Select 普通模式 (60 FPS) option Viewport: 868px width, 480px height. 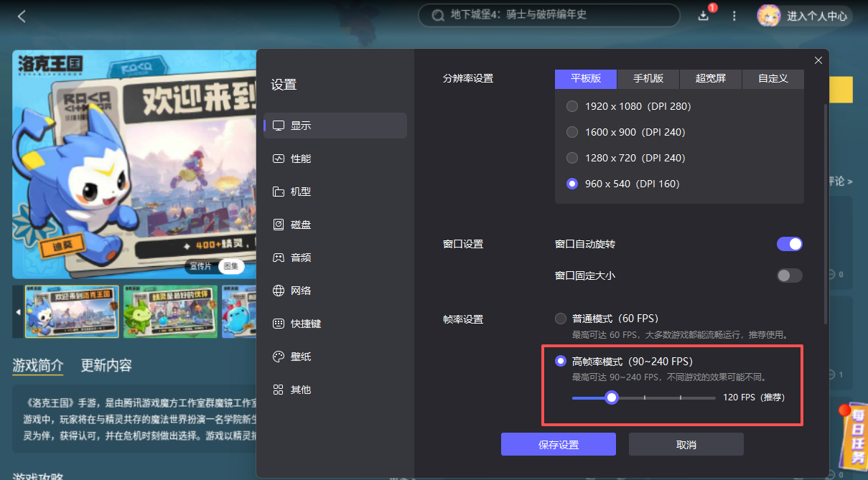point(607,319)
